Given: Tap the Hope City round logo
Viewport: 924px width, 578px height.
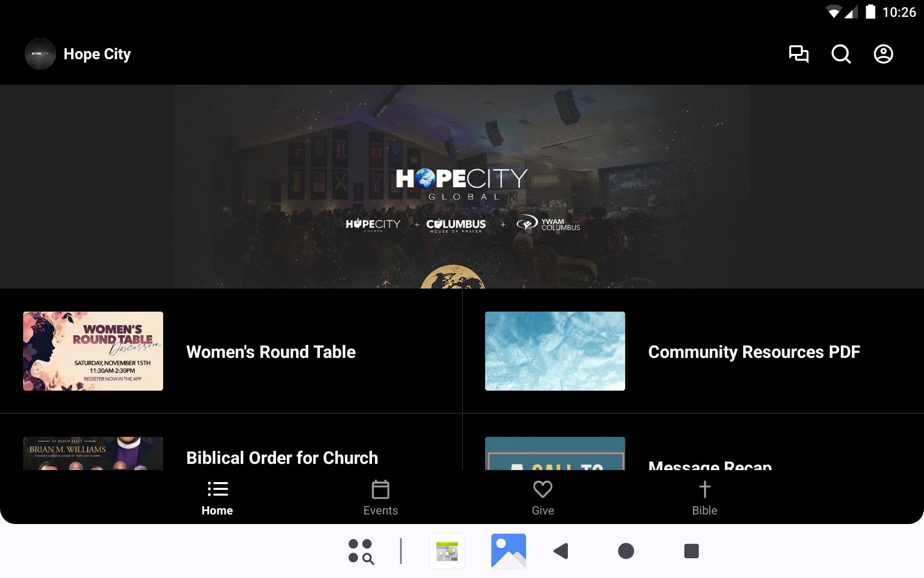Looking at the screenshot, I should pos(40,54).
